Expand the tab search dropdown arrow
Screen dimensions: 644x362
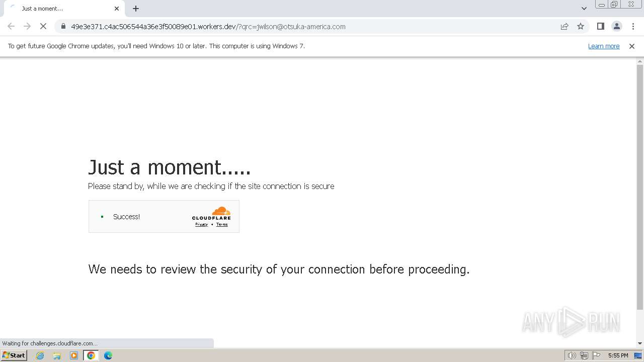(x=584, y=9)
